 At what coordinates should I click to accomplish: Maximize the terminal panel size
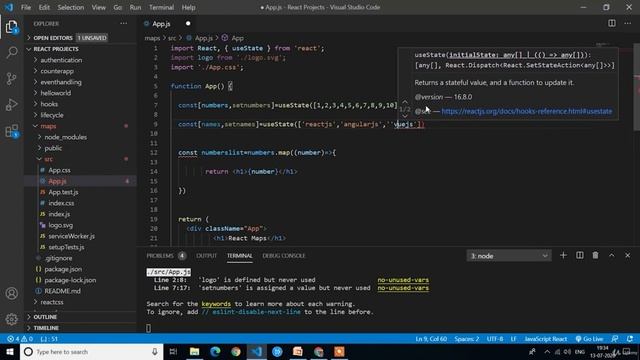(611, 256)
